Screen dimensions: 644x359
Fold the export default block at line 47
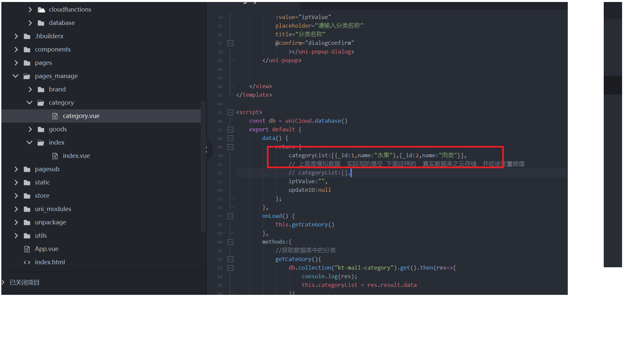(230, 130)
